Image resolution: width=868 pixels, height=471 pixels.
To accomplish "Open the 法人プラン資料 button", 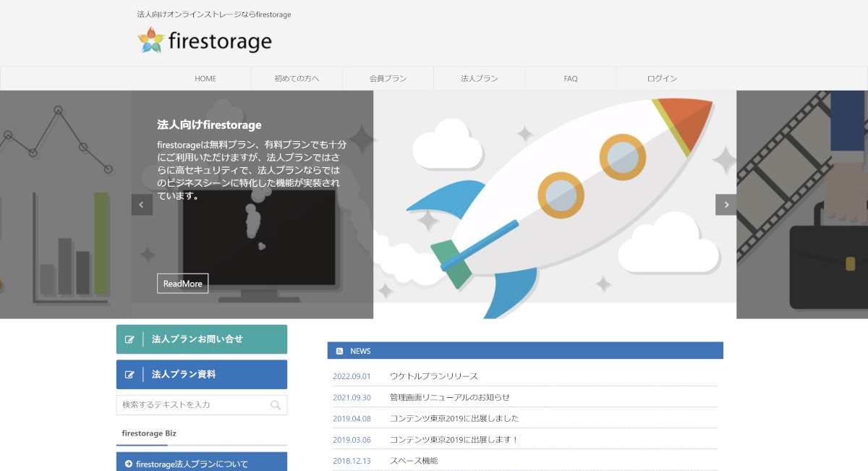I will pos(202,375).
